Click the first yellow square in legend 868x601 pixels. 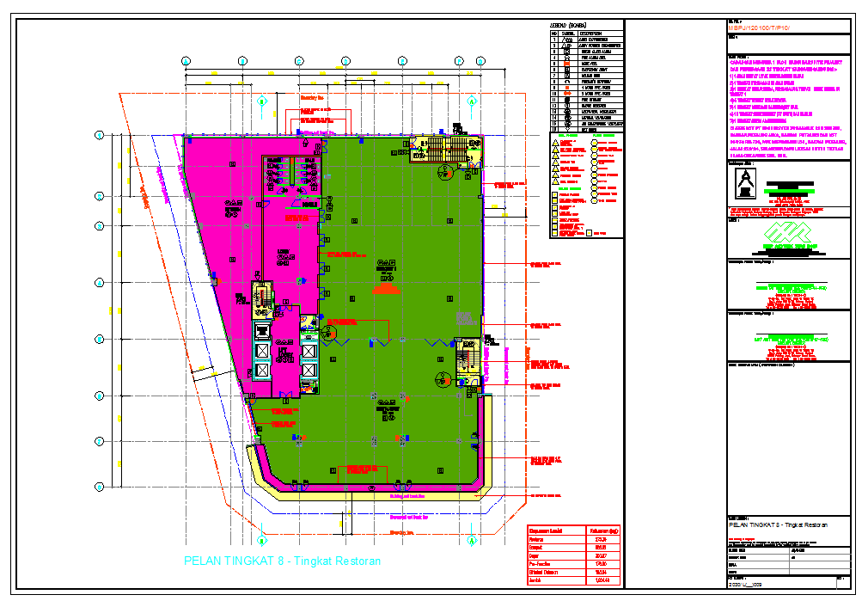point(555,195)
